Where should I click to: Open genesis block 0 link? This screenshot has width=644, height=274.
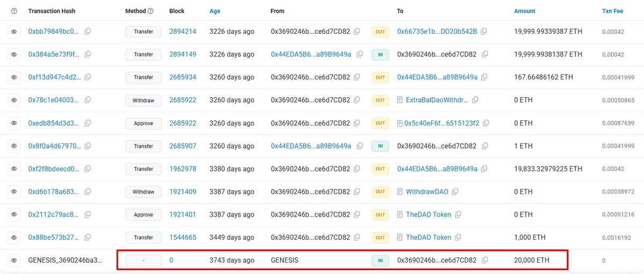tap(171, 260)
